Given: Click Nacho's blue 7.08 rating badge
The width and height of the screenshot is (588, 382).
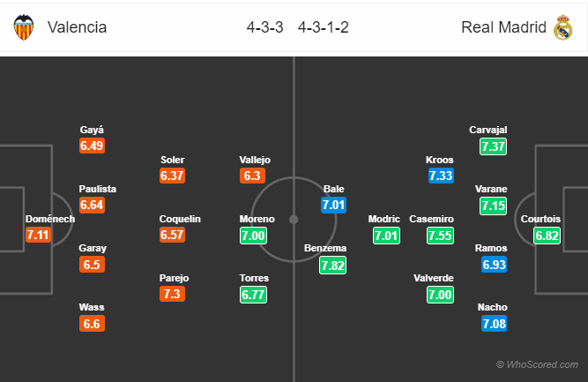Looking at the screenshot, I should (494, 324).
